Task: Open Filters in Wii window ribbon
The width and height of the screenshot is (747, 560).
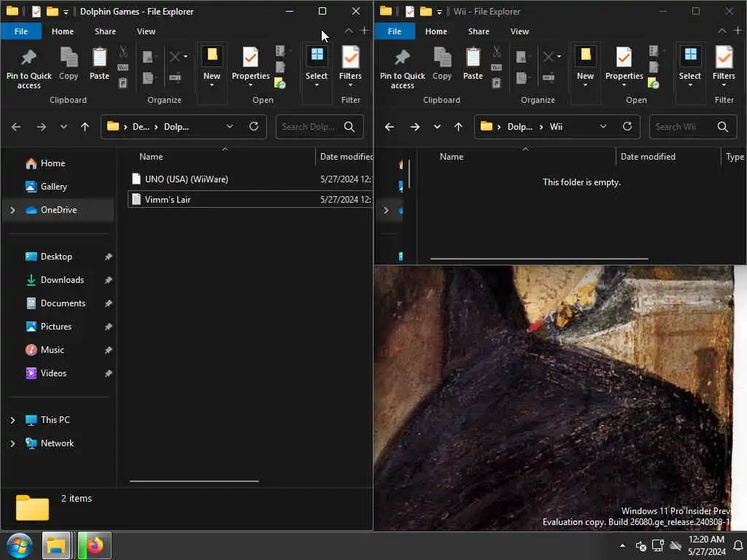Action: (x=724, y=66)
